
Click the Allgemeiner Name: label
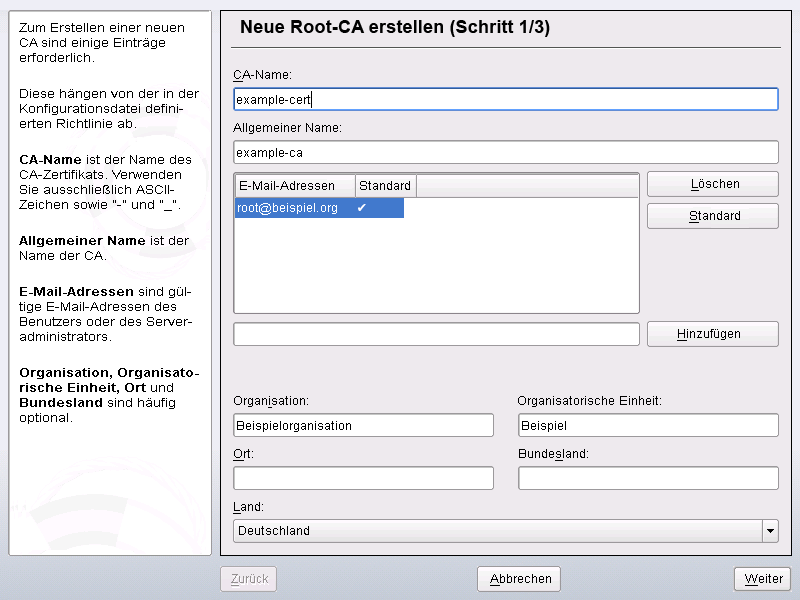(x=287, y=128)
